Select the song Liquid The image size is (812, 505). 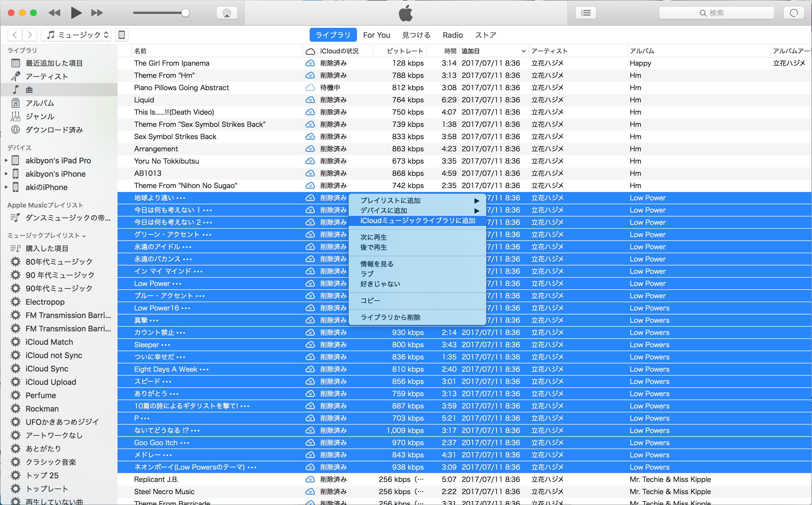pos(464,100)
